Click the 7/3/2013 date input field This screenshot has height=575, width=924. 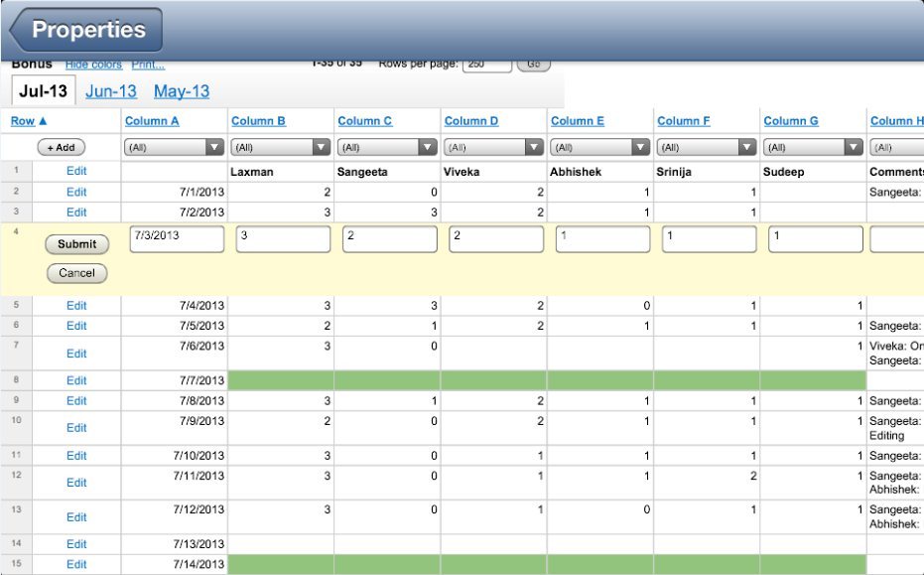tap(177, 239)
